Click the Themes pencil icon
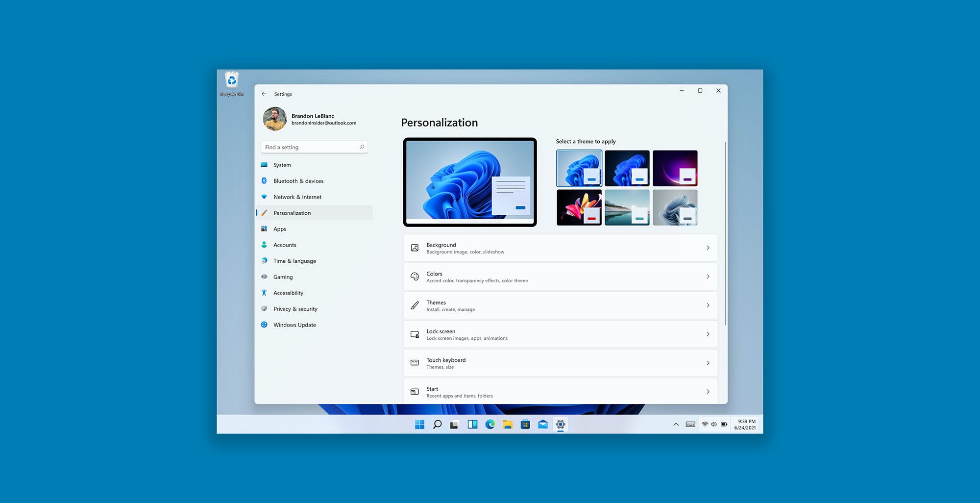980x503 pixels. click(415, 305)
